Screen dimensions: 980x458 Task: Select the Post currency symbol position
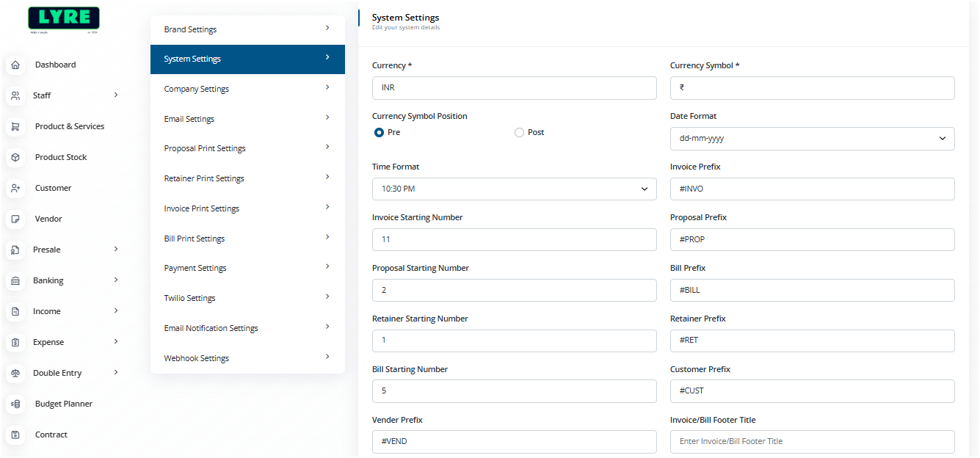(520, 133)
